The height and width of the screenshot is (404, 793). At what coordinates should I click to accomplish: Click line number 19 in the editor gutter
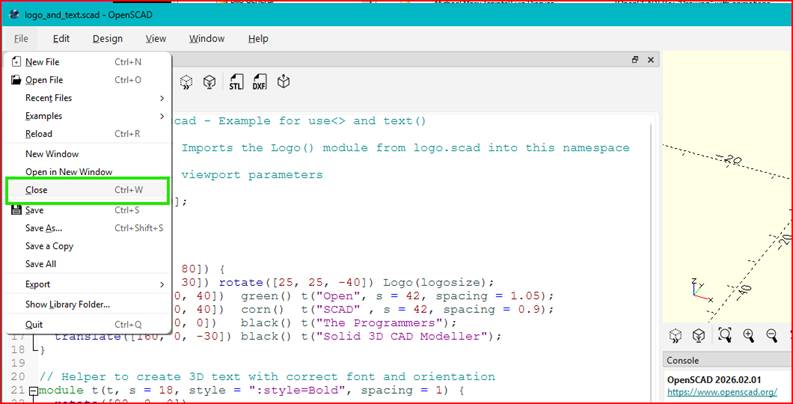click(18, 363)
